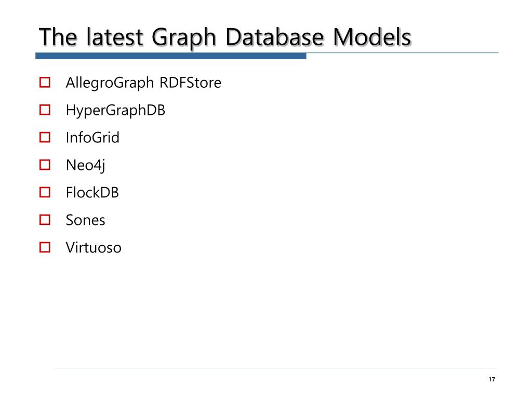
Task: Click the red square bullet beside InfoGrid
Action: click(45, 137)
